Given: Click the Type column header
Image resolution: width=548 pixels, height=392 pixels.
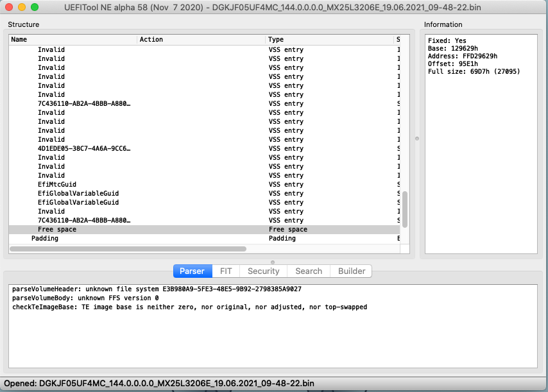Looking at the screenshot, I should tap(329, 40).
